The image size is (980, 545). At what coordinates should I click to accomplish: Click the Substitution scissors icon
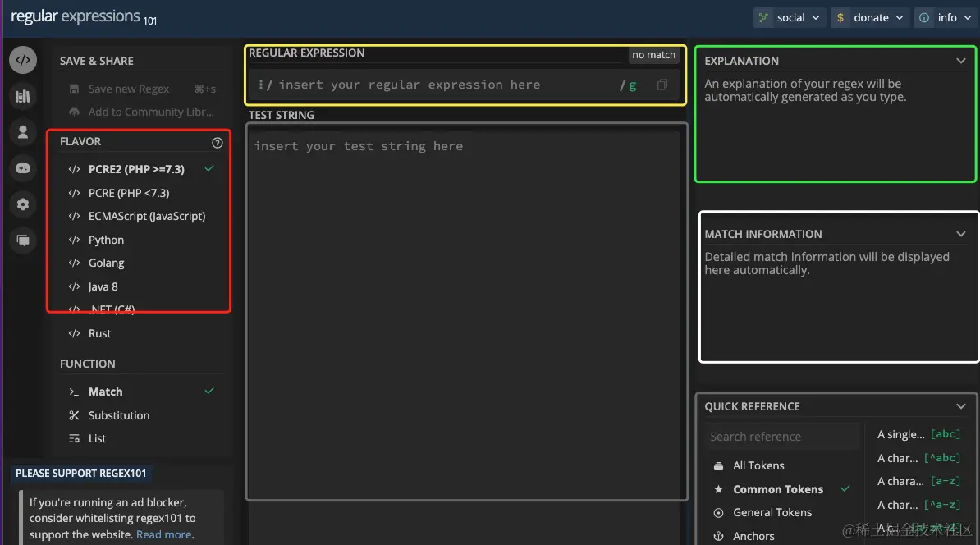click(x=74, y=415)
